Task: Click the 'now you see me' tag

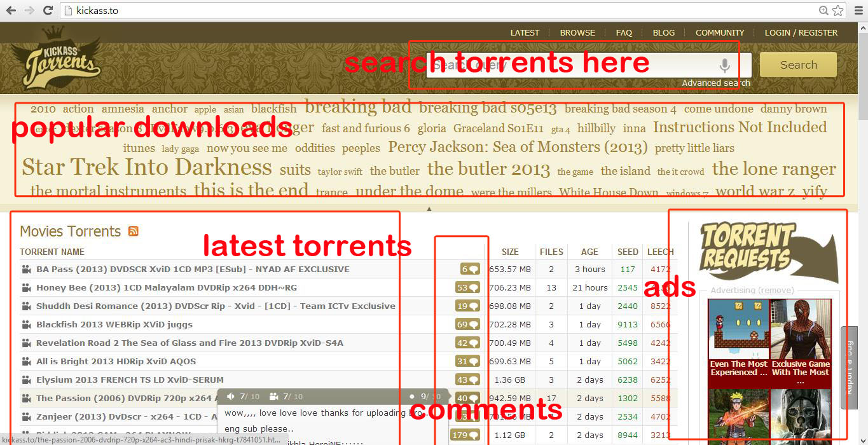Action: click(x=247, y=148)
